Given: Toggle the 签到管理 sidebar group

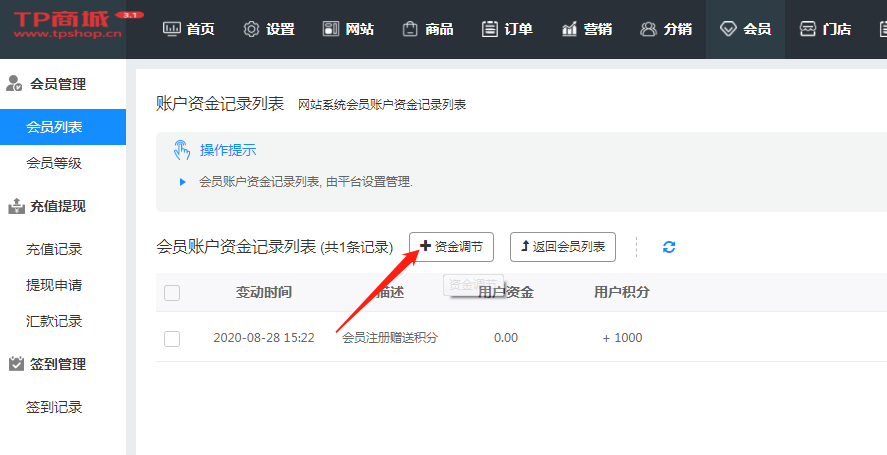Looking at the screenshot, I should click(57, 364).
